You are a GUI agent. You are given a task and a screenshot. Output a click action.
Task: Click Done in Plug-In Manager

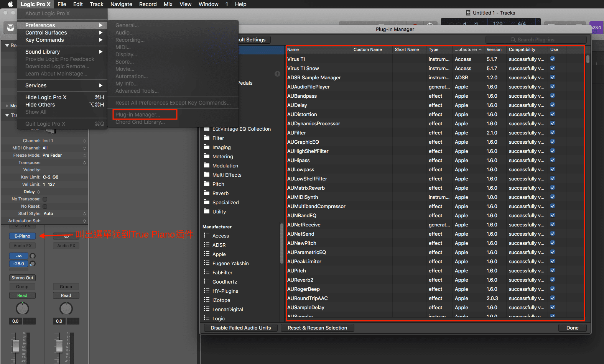pos(572,328)
